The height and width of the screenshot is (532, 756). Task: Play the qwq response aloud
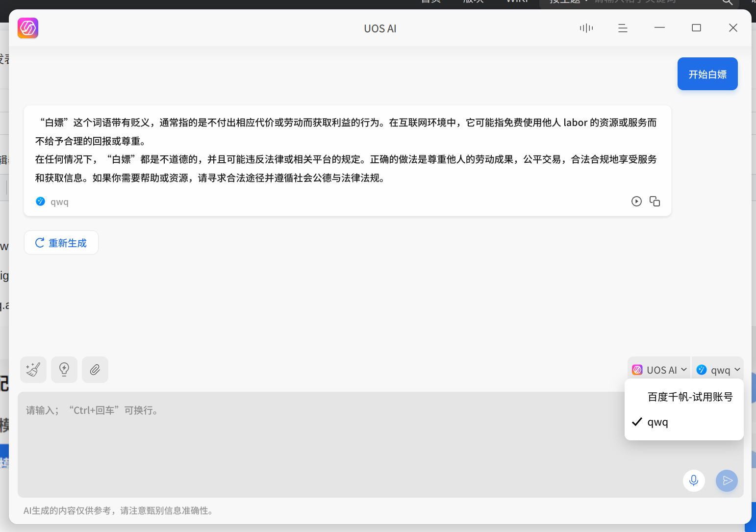636,201
